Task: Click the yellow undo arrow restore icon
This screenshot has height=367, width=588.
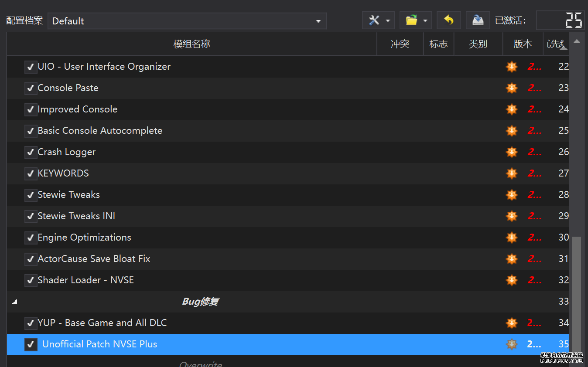Action: 448,20
